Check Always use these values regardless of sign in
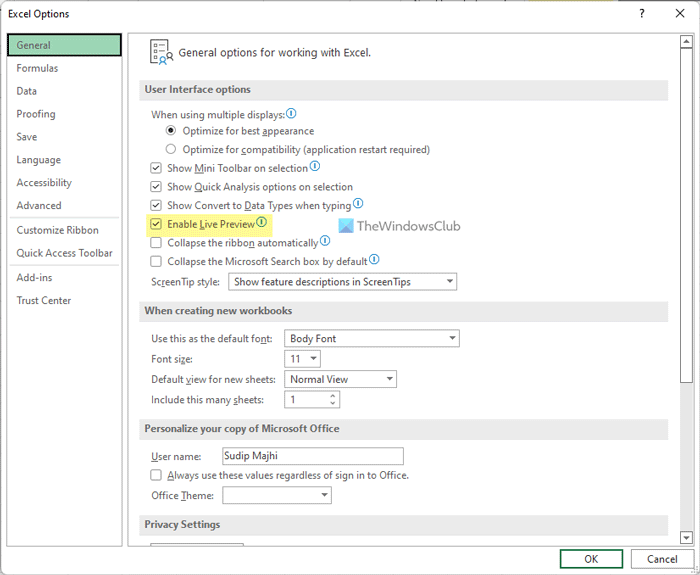This screenshot has width=700, height=575. coord(156,475)
